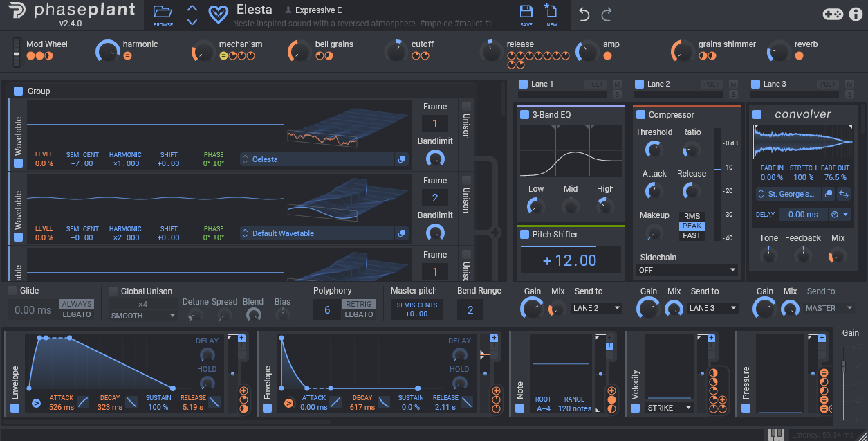868x441 pixels.
Task: Click the Lane 1 POLY button
Action: pos(595,84)
